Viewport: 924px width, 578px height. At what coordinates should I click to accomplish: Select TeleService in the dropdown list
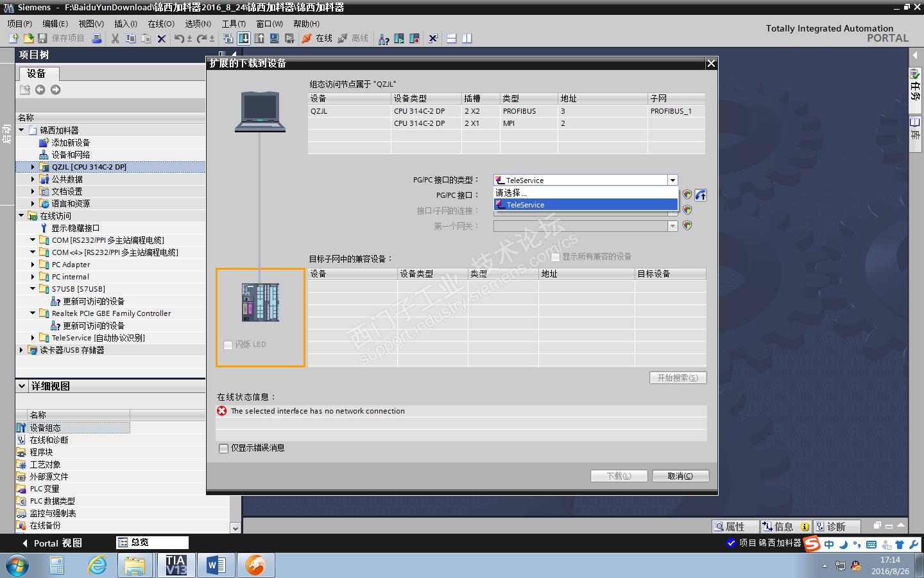click(x=586, y=205)
